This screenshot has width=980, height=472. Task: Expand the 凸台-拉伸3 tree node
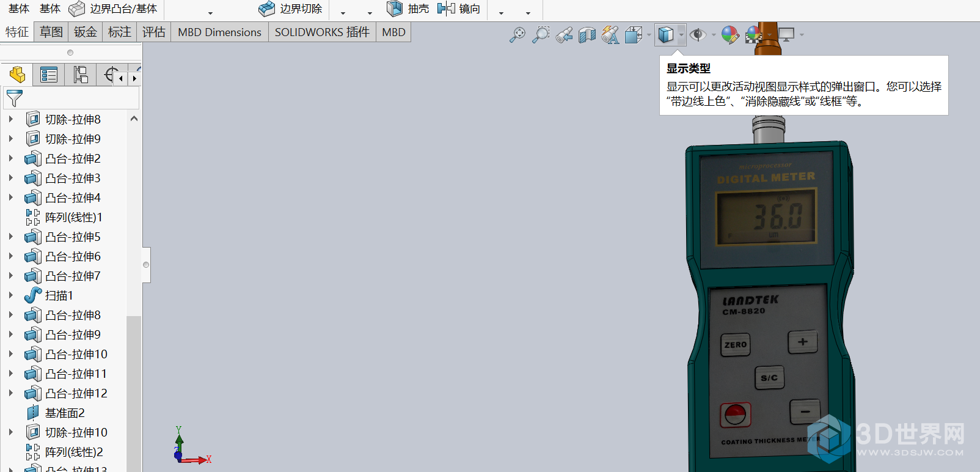point(11,178)
